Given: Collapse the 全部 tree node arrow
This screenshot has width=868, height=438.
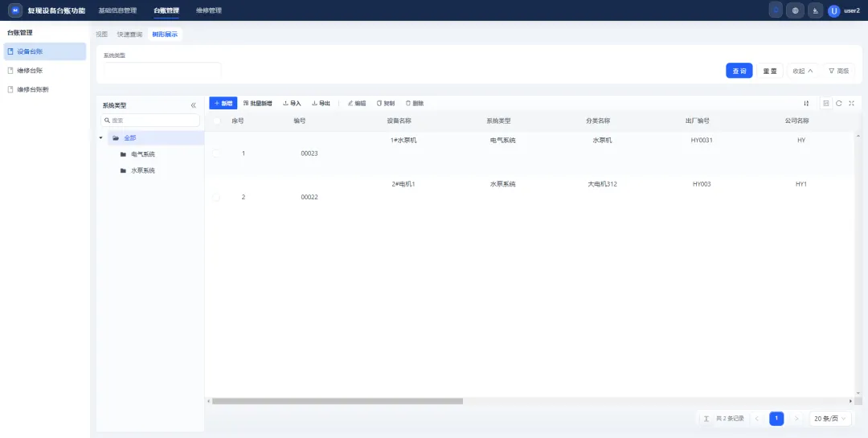Looking at the screenshot, I should click(x=100, y=138).
